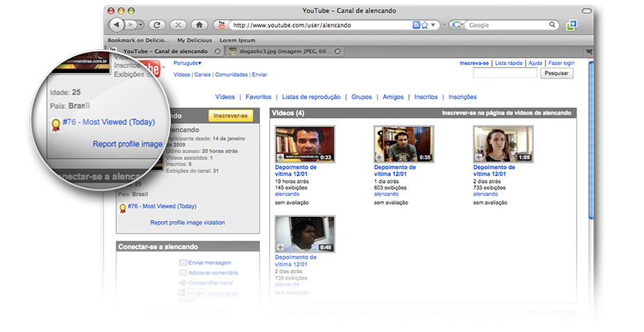
Task: Open video title posted 19 horas atrás
Action: pos(296,171)
